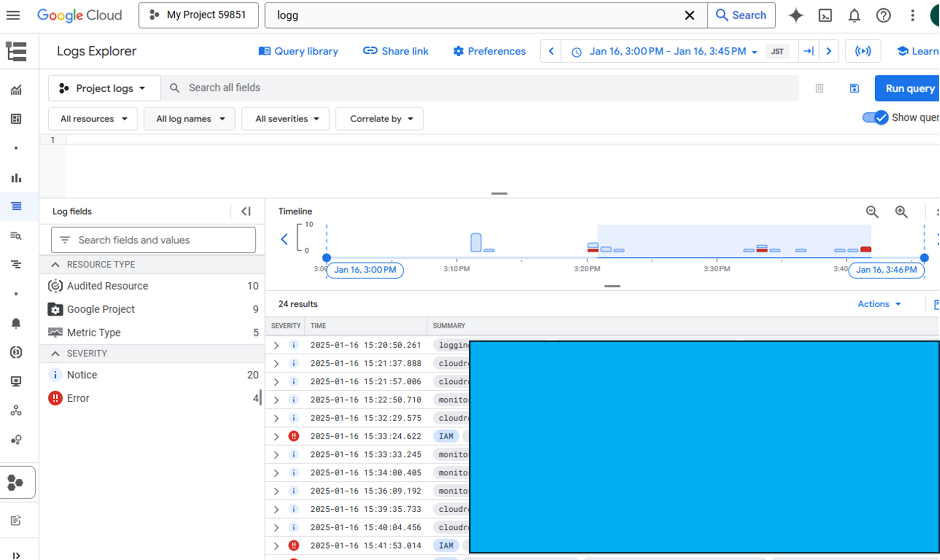The height and width of the screenshot is (560, 940).
Task: Clear the search box with the X icon
Action: coord(690,15)
